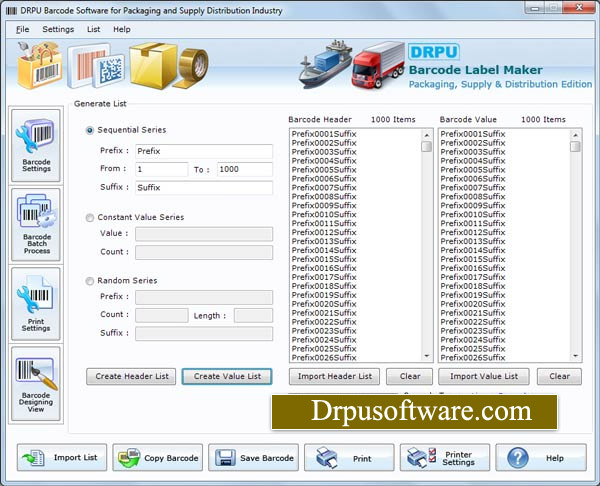
Task: Click the To field containing 1000
Action: [245, 169]
